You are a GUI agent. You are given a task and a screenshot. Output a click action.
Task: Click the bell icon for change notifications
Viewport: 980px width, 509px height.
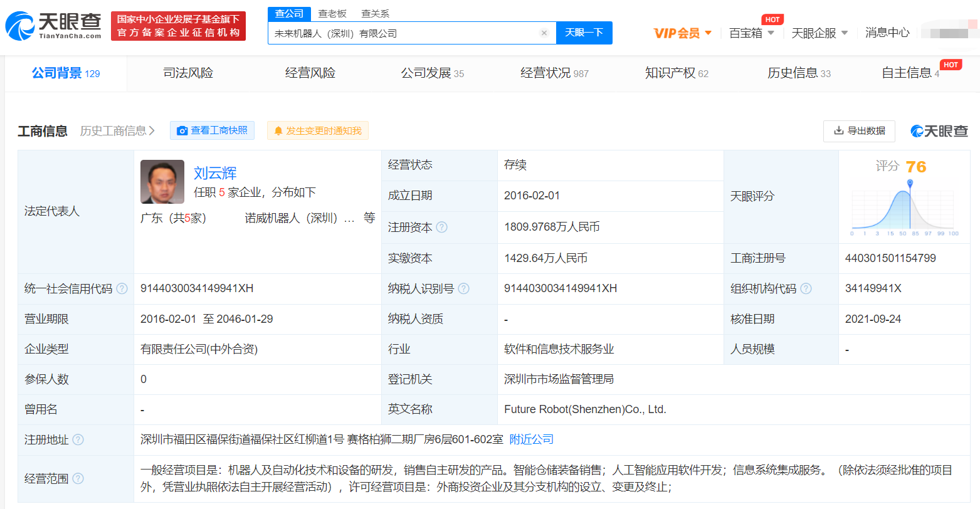click(278, 131)
